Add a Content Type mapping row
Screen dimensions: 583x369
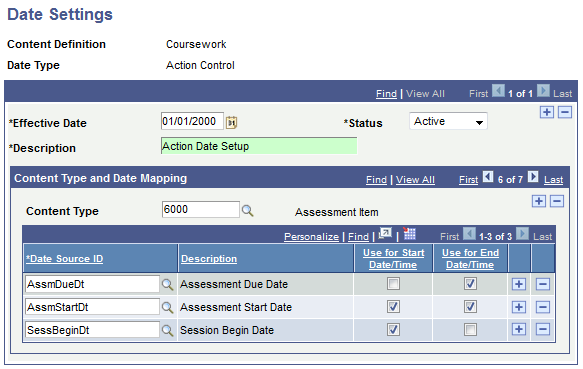tap(539, 201)
